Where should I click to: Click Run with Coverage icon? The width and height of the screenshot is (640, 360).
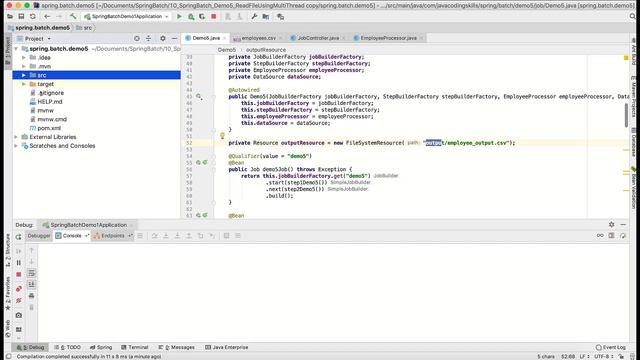[x=202, y=16]
